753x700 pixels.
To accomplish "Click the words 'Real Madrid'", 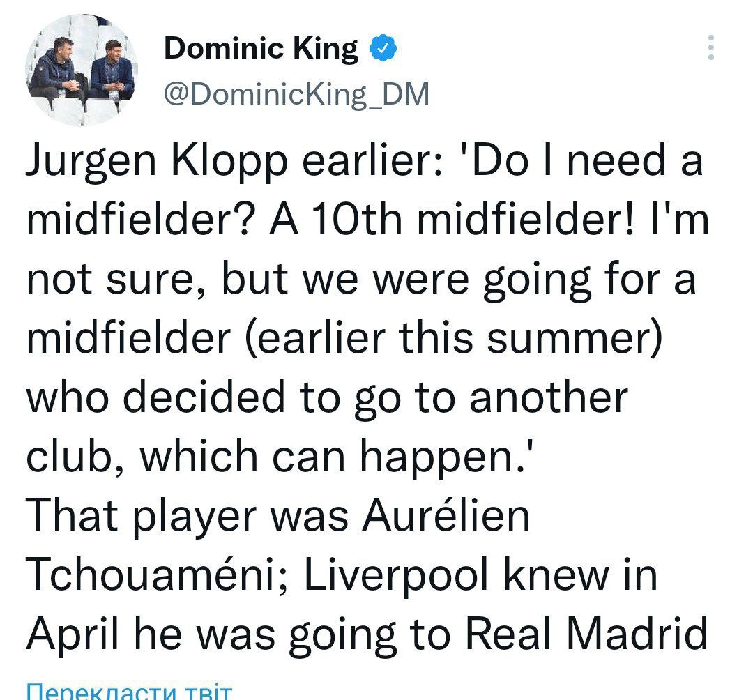I will pyautogui.click(x=586, y=634).
